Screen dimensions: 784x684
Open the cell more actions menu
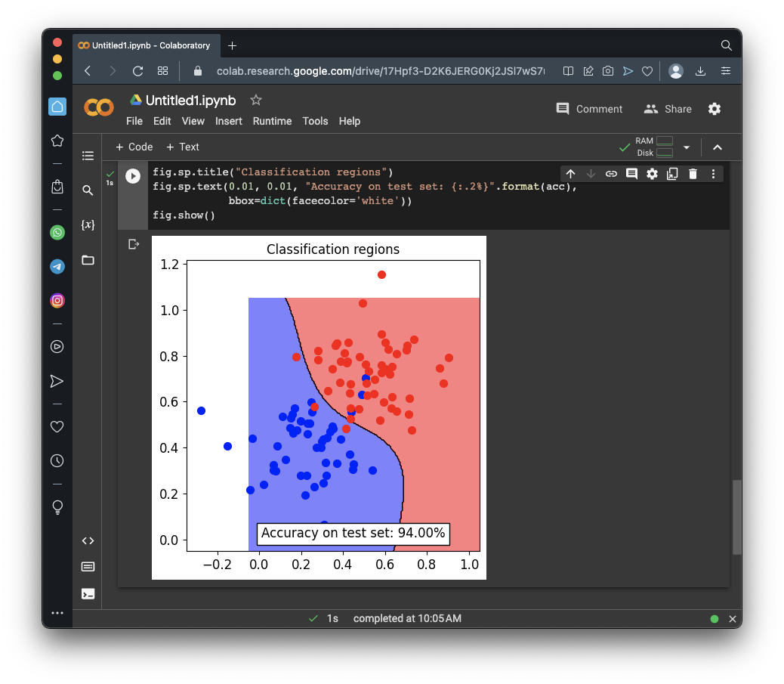click(713, 174)
